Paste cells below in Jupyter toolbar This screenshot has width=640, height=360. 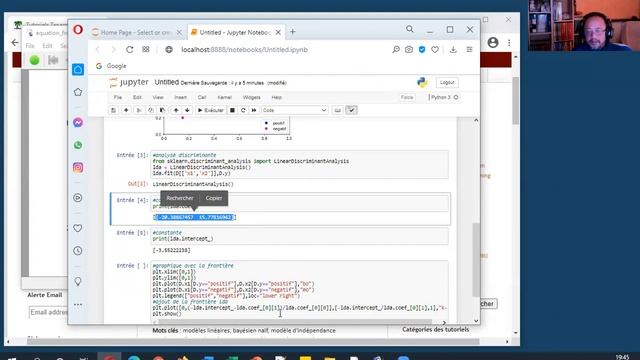[x=162, y=110]
